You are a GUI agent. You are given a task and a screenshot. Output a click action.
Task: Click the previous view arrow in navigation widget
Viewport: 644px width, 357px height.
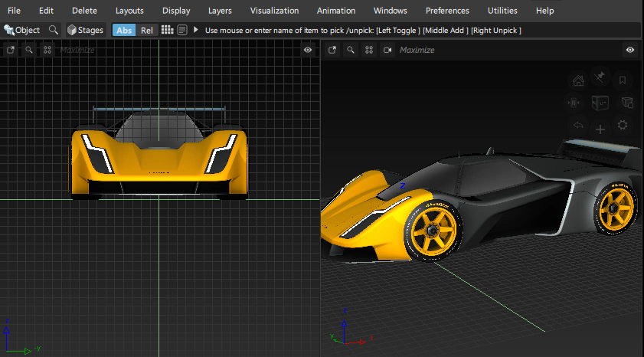tap(578, 126)
